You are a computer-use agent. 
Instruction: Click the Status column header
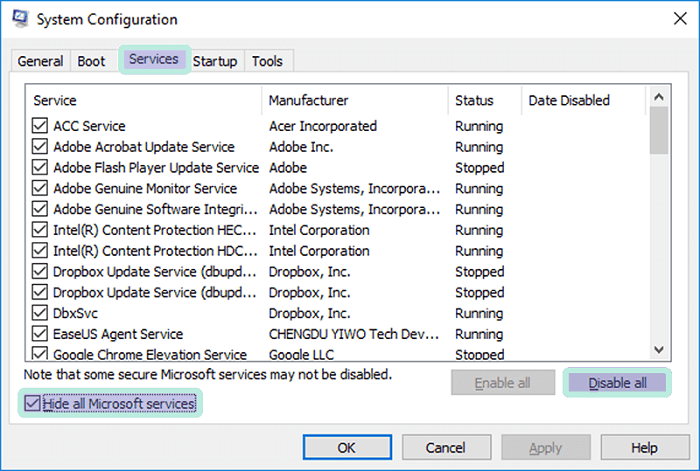point(484,100)
